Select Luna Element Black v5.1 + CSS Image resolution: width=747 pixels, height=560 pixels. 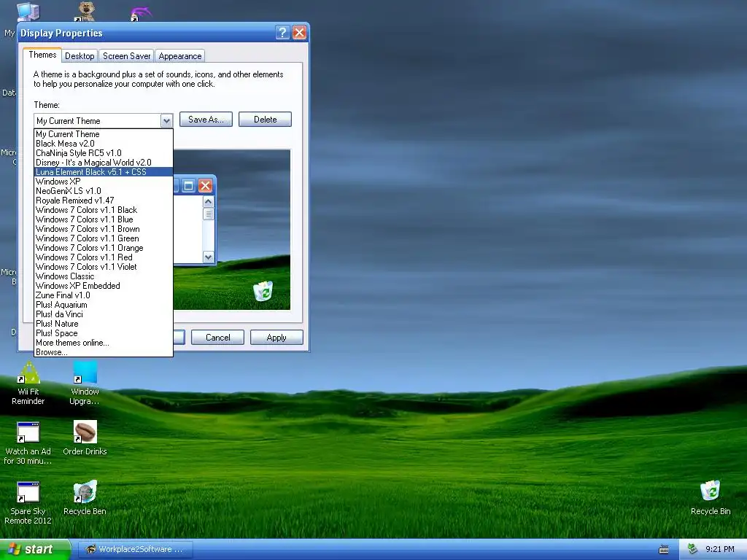point(104,172)
